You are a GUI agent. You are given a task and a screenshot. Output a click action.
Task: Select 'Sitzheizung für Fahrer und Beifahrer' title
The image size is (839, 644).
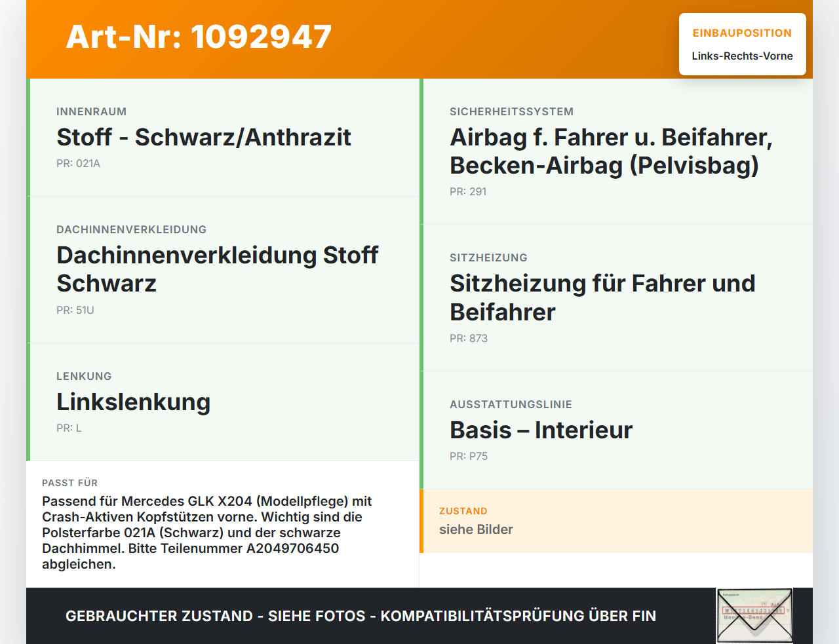coord(602,298)
